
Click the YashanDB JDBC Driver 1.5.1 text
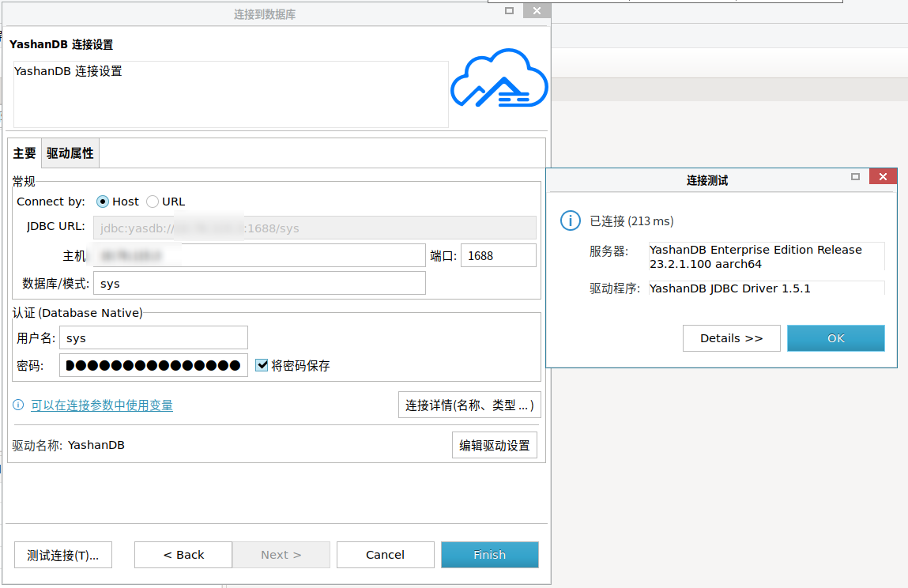click(729, 288)
